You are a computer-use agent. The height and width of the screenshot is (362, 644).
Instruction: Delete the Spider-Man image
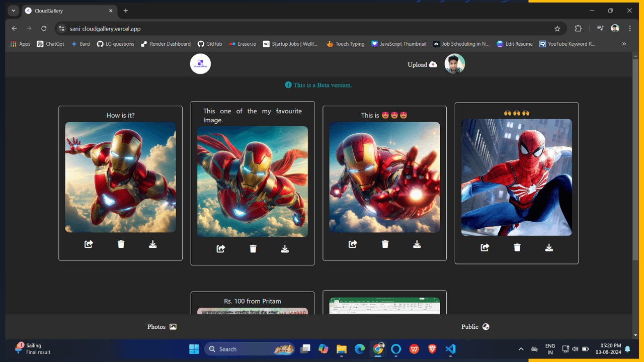[517, 247]
